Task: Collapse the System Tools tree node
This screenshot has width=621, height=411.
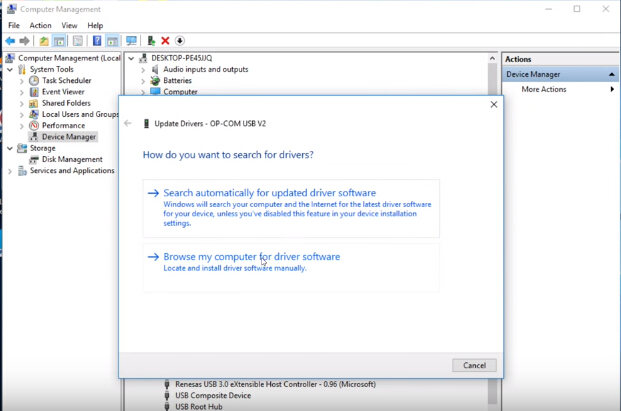Action: pyautogui.click(x=10, y=70)
